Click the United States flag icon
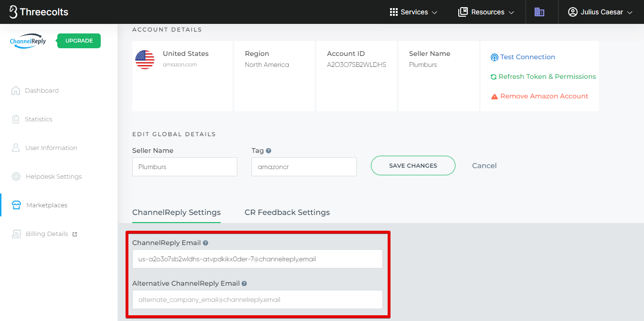 coord(145,60)
